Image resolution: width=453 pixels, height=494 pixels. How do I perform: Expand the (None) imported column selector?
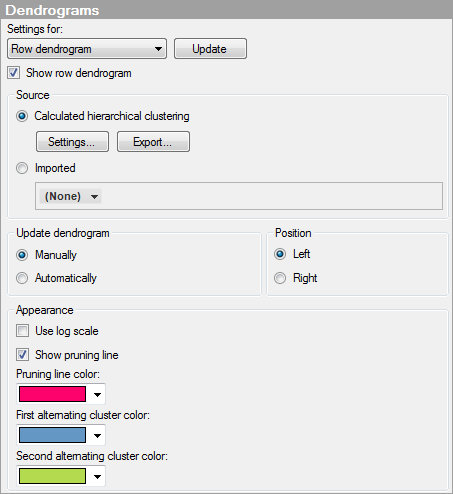pyautogui.click(x=71, y=196)
